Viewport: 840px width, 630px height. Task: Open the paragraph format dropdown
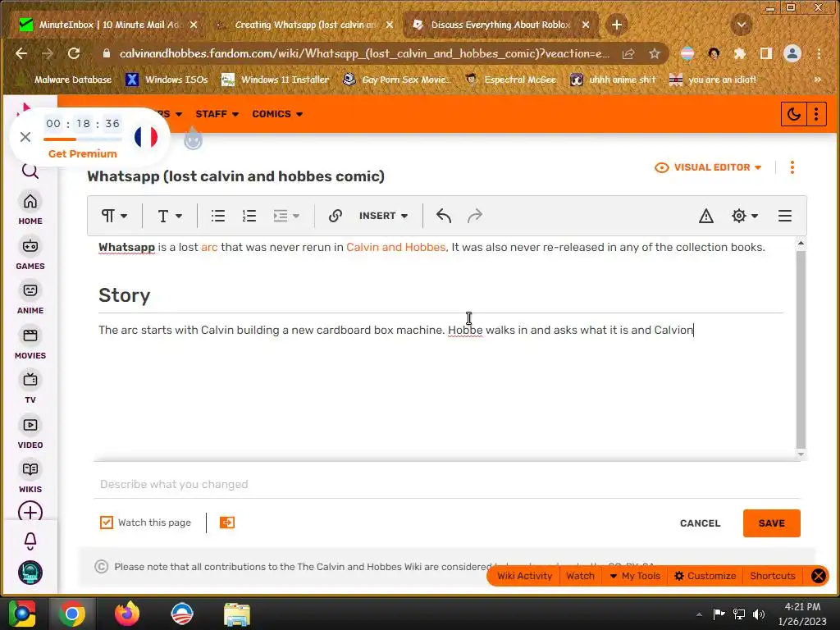[x=114, y=216]
